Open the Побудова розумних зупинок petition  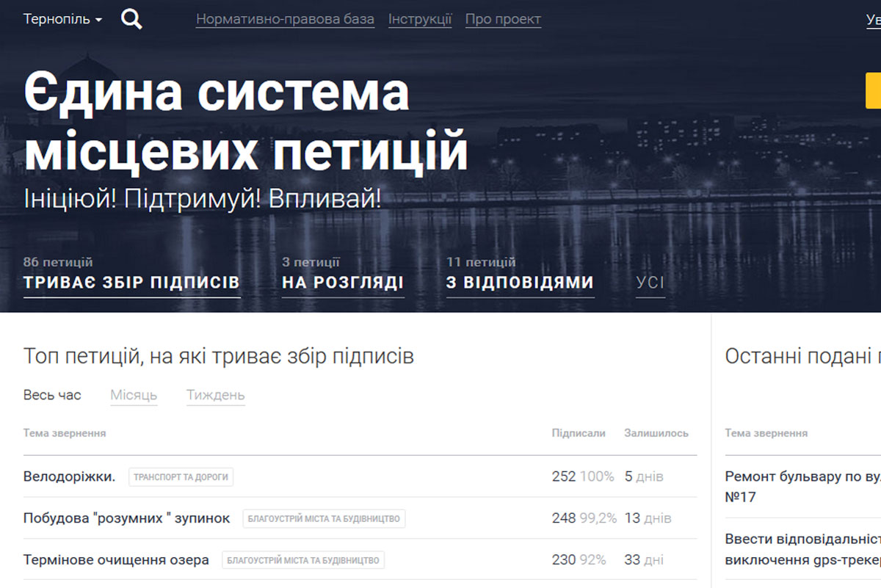(126, 518)
